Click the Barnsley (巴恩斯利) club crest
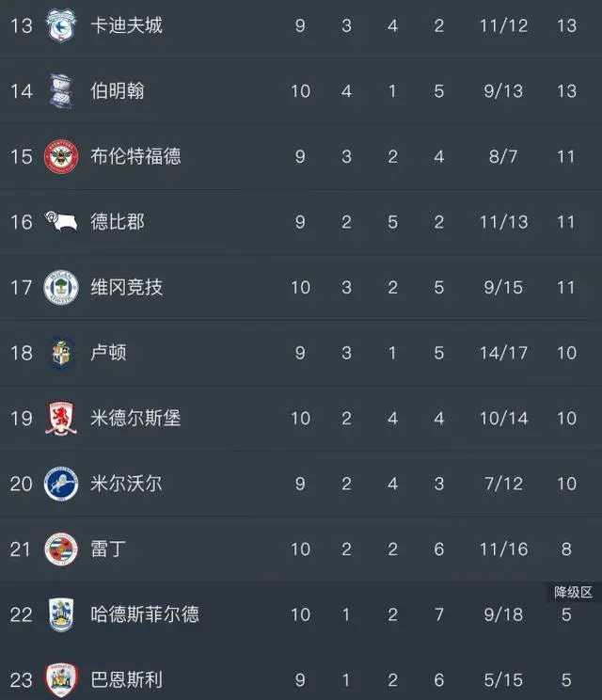This screenshot has height=700, width=602. [x=61, y=680]
